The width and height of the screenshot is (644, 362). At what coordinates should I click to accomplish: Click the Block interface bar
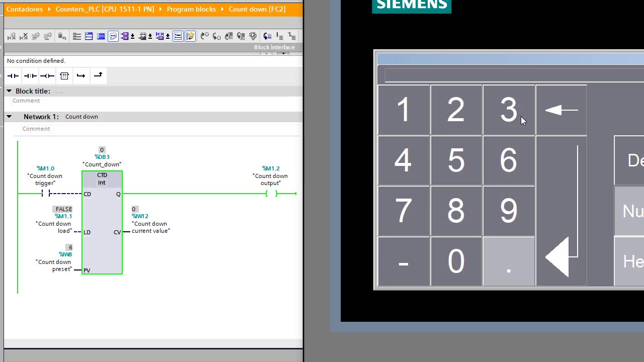click(153, 47)
